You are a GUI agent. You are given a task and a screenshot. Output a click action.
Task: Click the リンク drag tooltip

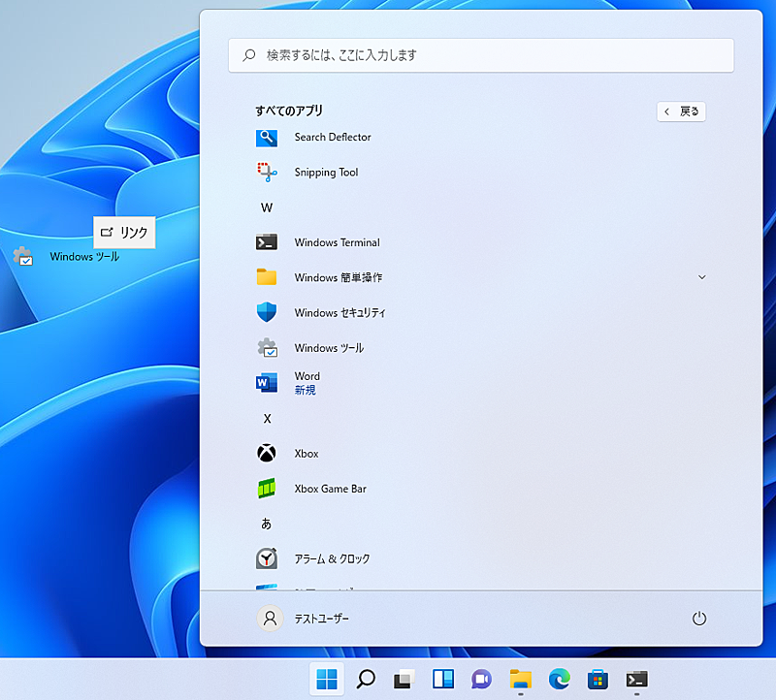[124, 232]
